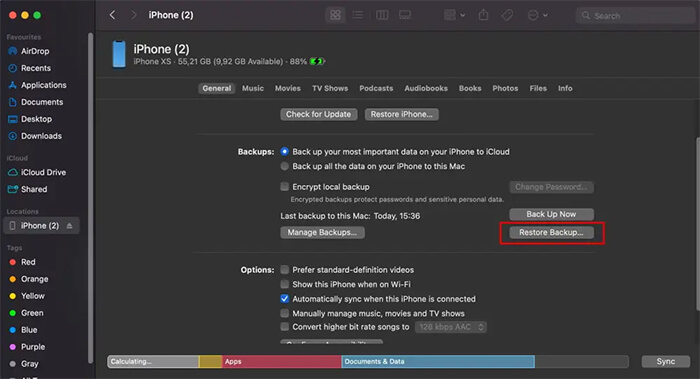This screenshot has height=379, width=700.
Task: Enable Show this iPhone when on Wi-Fi
Action: click(284, 284)
